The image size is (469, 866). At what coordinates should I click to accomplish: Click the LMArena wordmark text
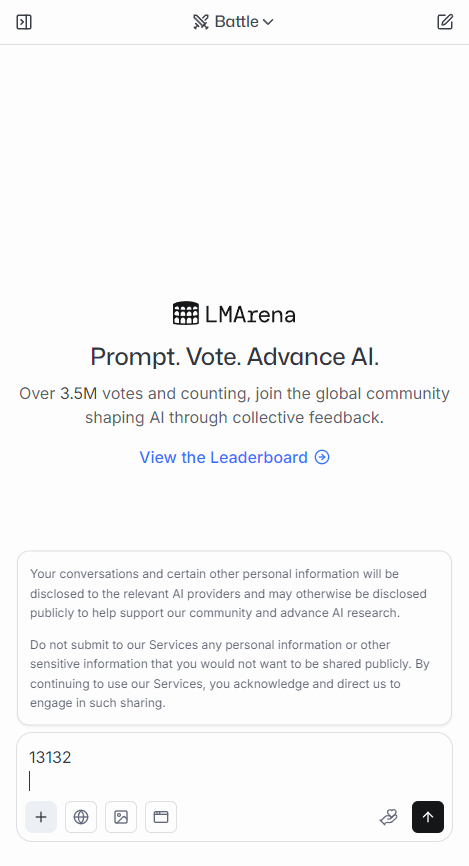(x=250, y=314)
